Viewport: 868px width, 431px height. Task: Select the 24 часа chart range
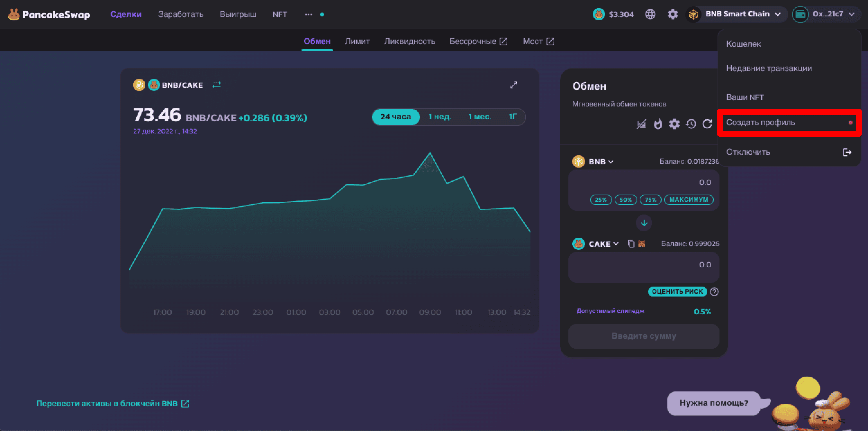click(396, 117)
